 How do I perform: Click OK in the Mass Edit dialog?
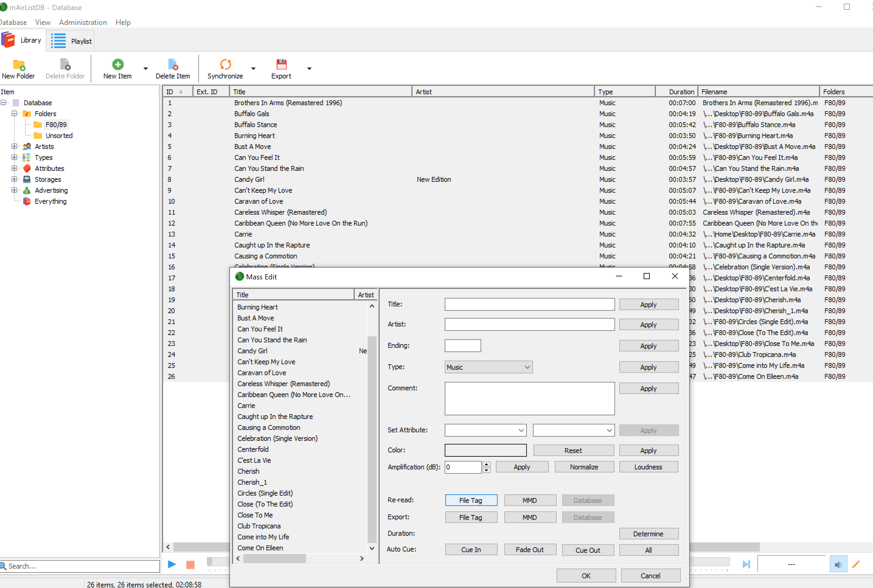[x=586, y=576]
